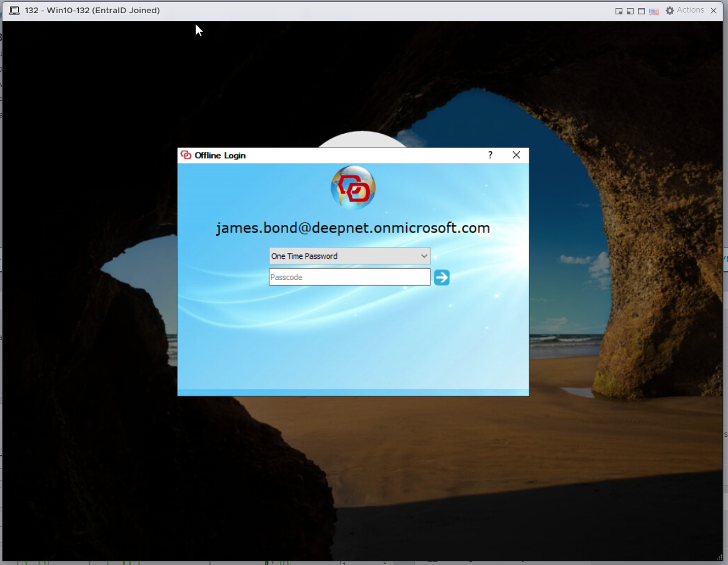Click the first console layout icon
Screen dimensions: 728x565
(x=619, y=11)
